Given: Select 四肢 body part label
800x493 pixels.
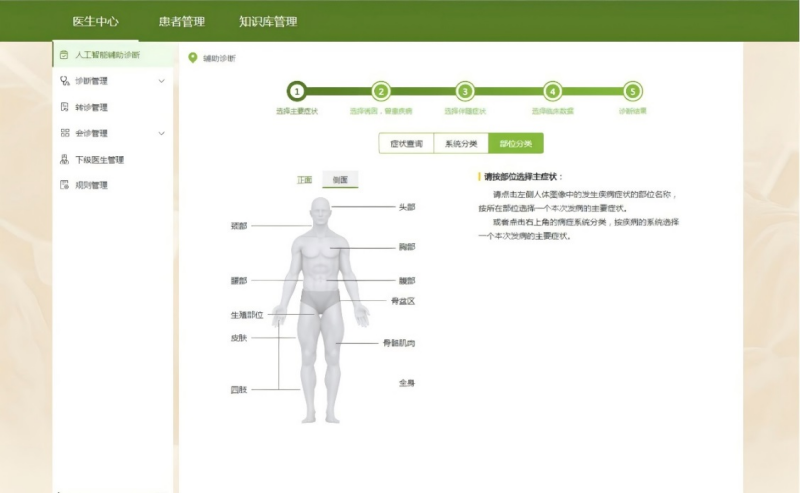Looking at the screenshot, I should [x=239, y=390].
